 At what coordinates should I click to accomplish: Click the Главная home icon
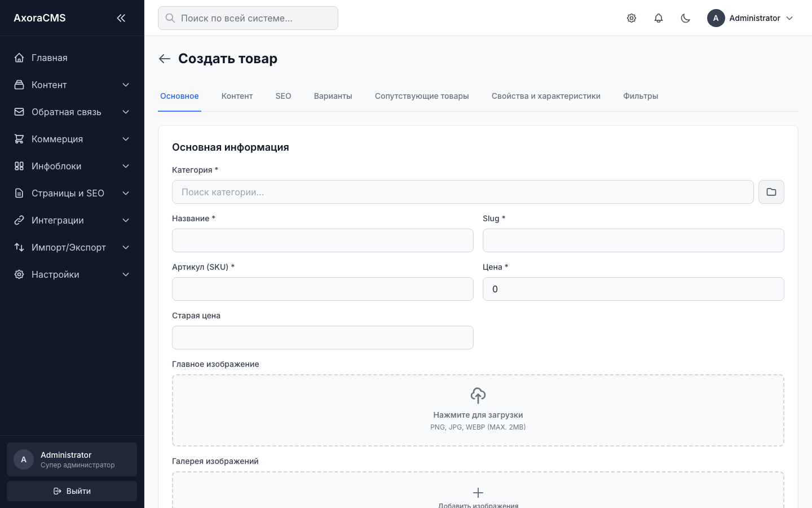click(19, 58)
